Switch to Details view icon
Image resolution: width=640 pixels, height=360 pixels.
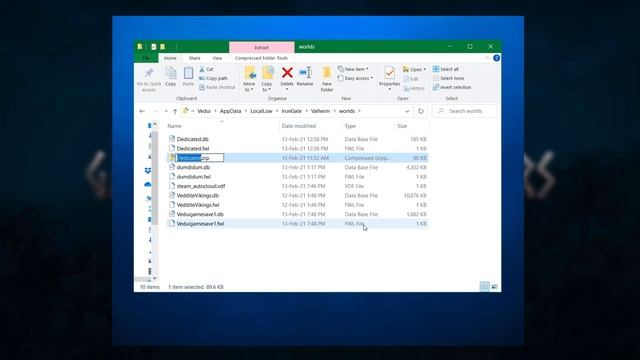pyautogui.click(x=484, y=287)
